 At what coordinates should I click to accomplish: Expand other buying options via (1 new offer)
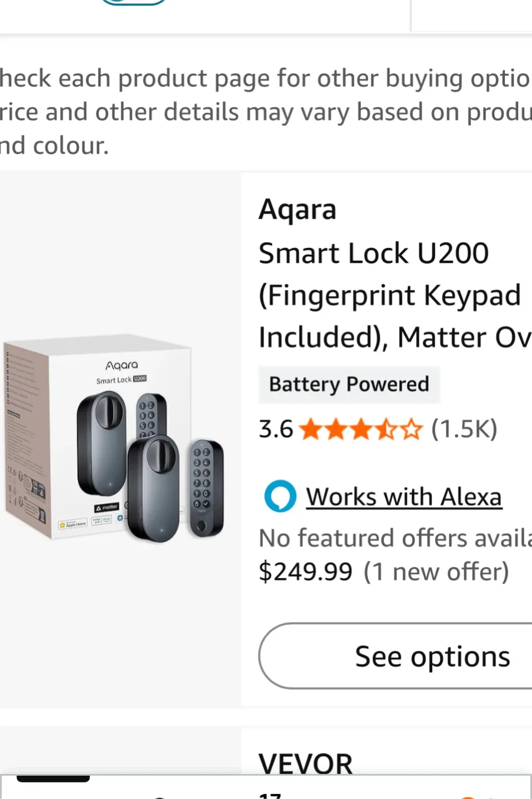(436, 572)
